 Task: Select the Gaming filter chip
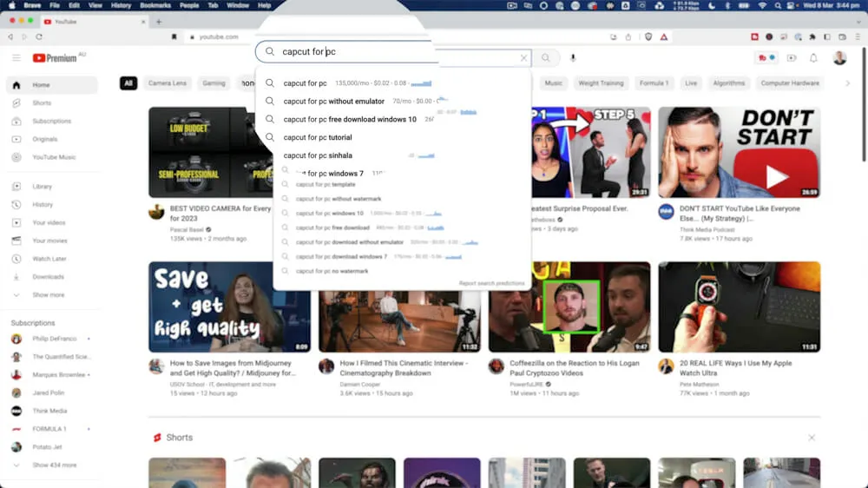click(x=214, y=83)
